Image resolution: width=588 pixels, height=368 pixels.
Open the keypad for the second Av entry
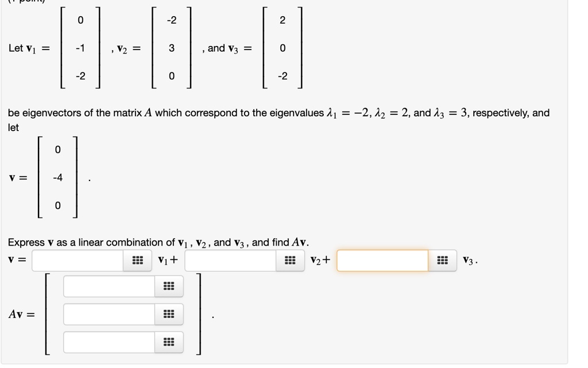click(168, 314)
